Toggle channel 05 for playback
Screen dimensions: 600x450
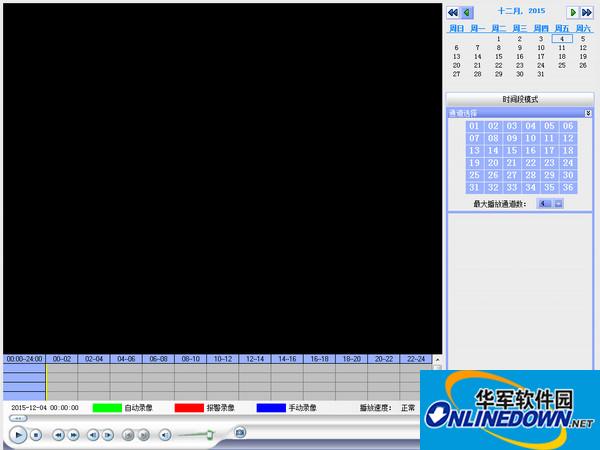click(549, 126)
